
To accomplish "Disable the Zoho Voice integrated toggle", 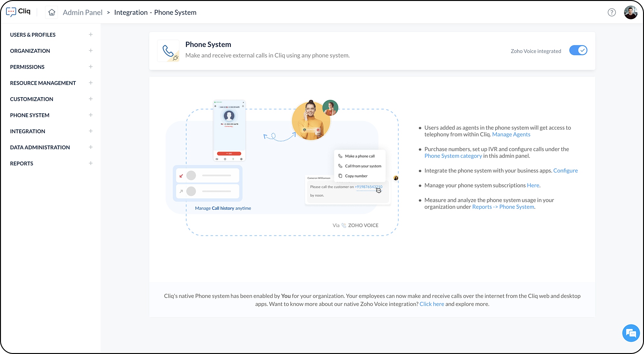I will pos(578,51).
